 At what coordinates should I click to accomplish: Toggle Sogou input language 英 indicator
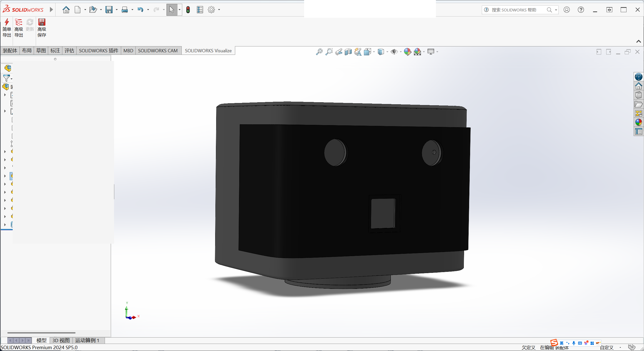[x=562, y=343]
